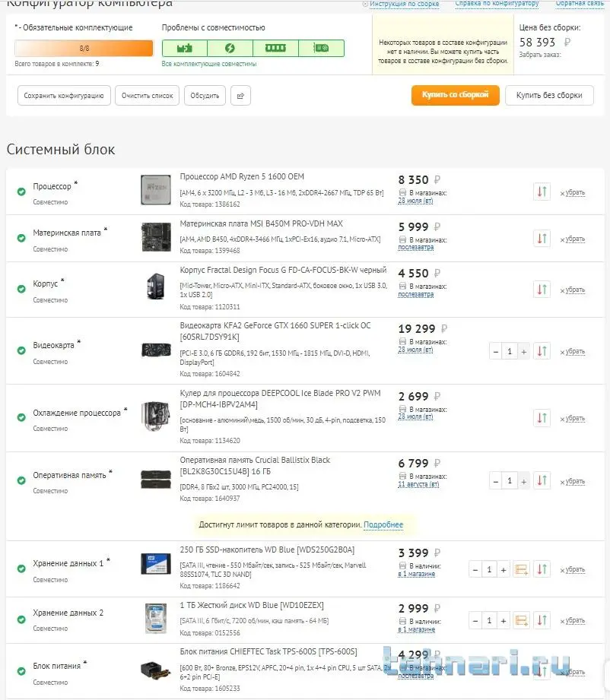Open CHIEFTEC Task TPS-600S product title
The width and height of the screenshot is (610, 700).
click(268, 651)
